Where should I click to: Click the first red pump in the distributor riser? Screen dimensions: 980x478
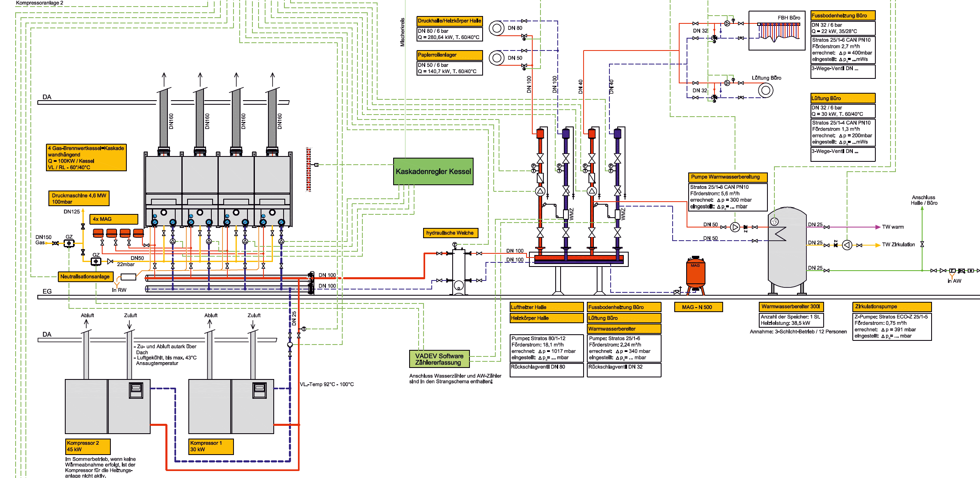[540, 191]
